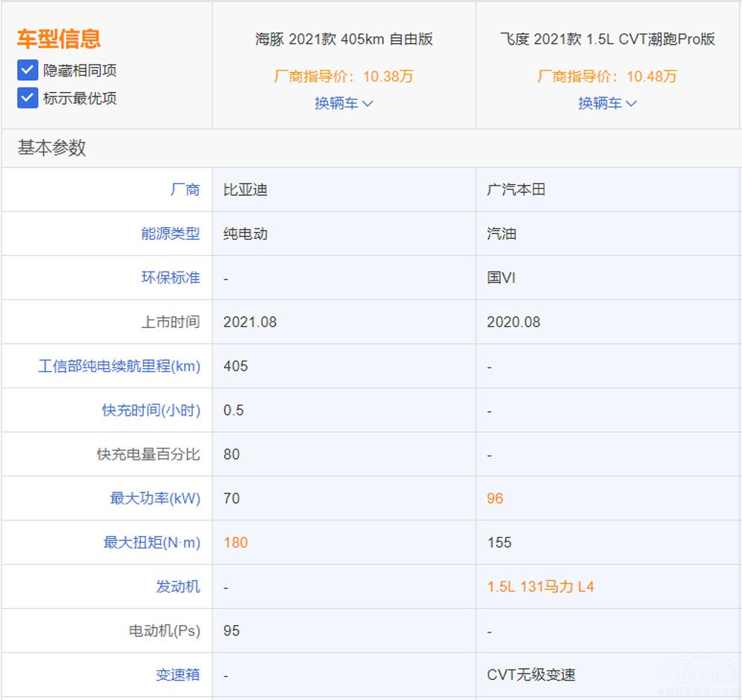Click the 海豚 2021款 405km 自由版 title

tap(344, 39)
